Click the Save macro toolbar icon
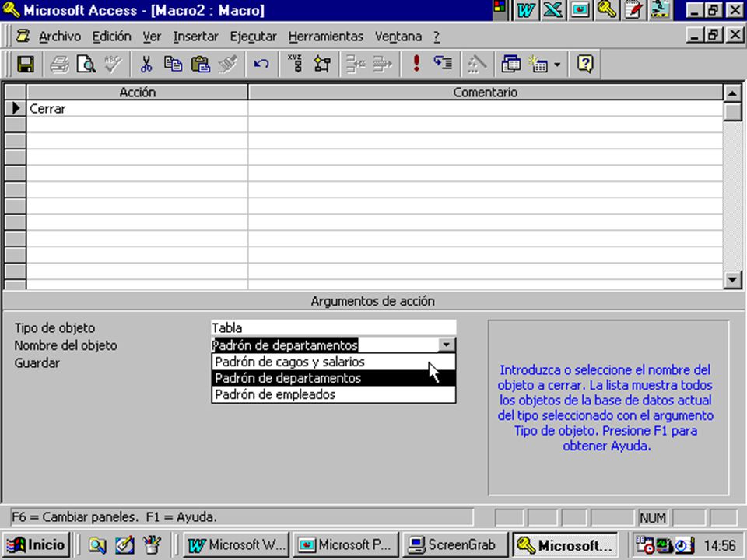The height and width of the screenshot is (560, 747). click(26, 64)
